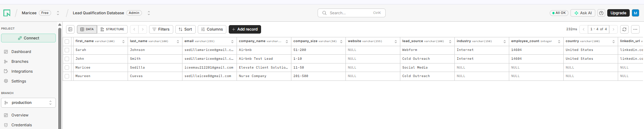Image resolution: width=644 pixels, height=129 pixels.
Task: Sort by country column arrows
Action: tap(613, 41)
